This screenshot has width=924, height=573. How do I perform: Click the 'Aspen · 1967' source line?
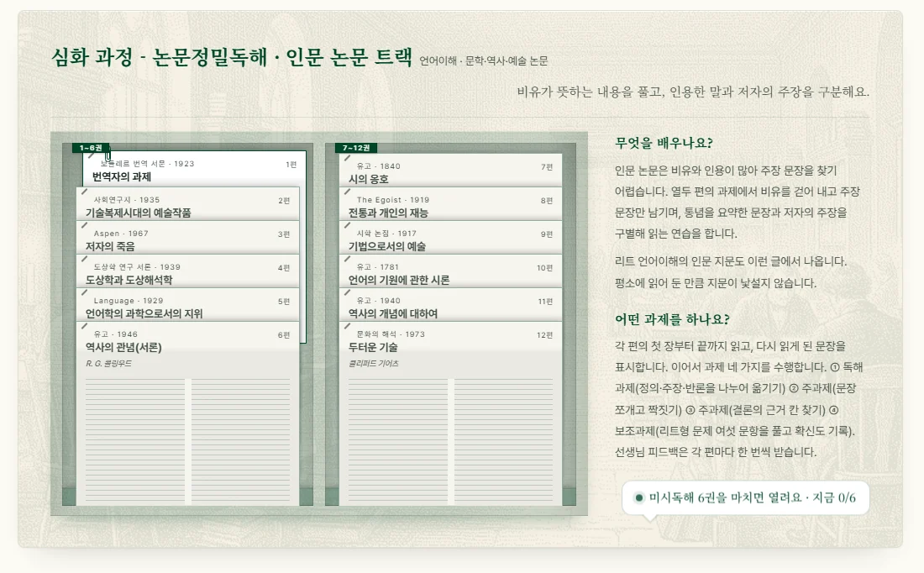pos(121,234)
